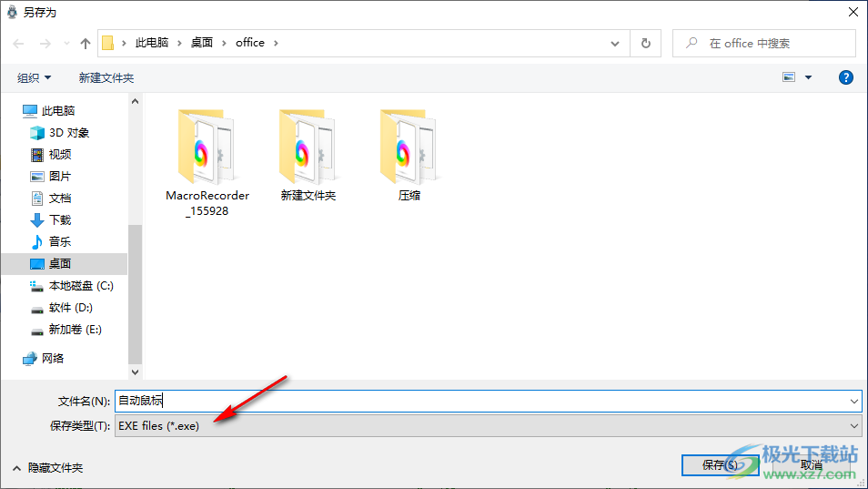The width and height of the screenshot is (868, 489).
Task: Click the search office box
Action: (x=764, y=43)
